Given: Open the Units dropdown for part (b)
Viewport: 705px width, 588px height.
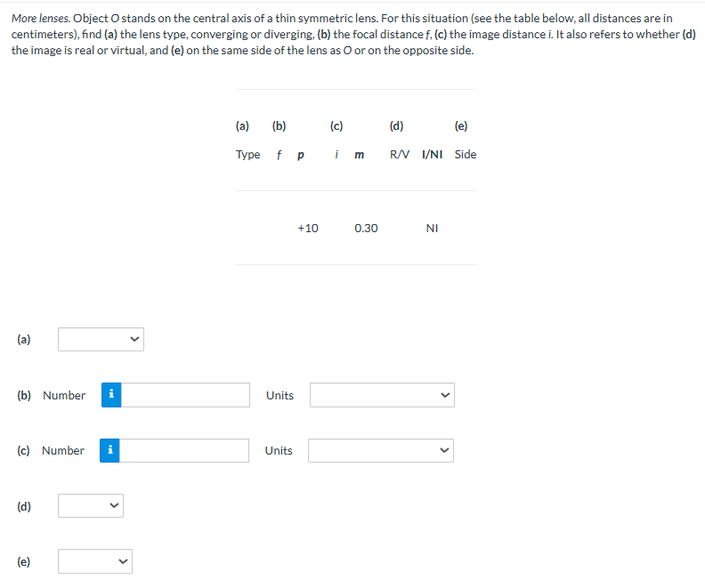Looking at the screenshot, I should (x=382, y=395).
